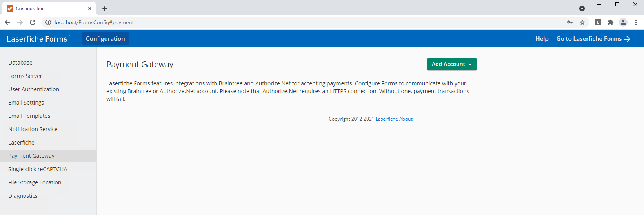Minimize the browser window
Image resolution: width=644 pixels, height=215 pixels.
click(x=599, y=4)
